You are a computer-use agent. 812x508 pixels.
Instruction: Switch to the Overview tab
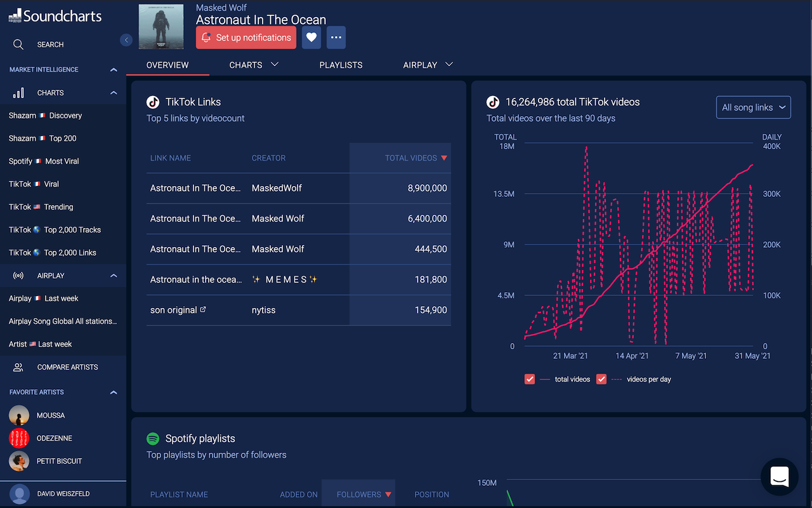point(167,65)
